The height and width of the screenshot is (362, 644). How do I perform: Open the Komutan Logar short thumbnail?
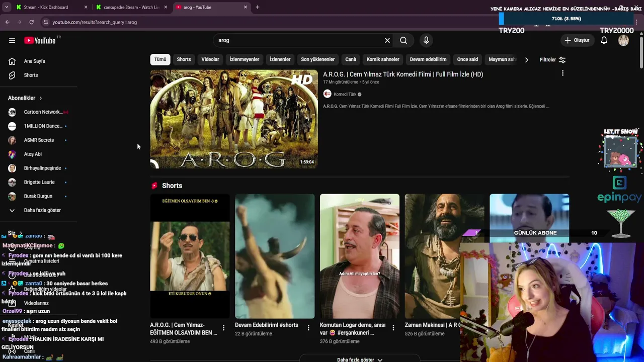(x=360, y=256)
